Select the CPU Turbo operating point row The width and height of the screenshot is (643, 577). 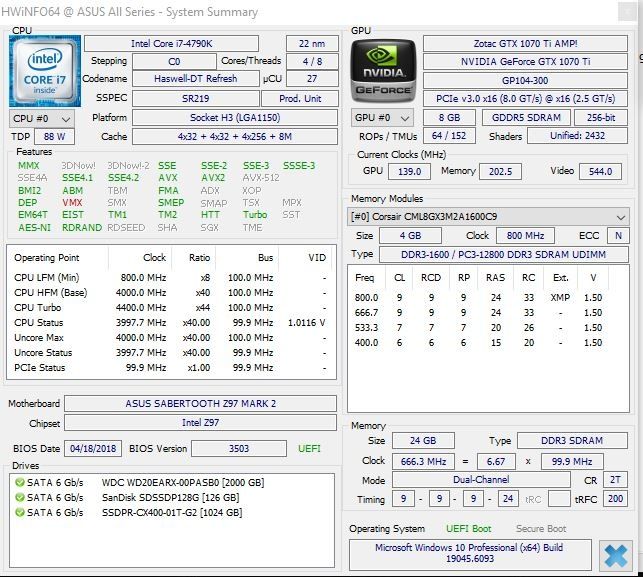pos(171,308)
